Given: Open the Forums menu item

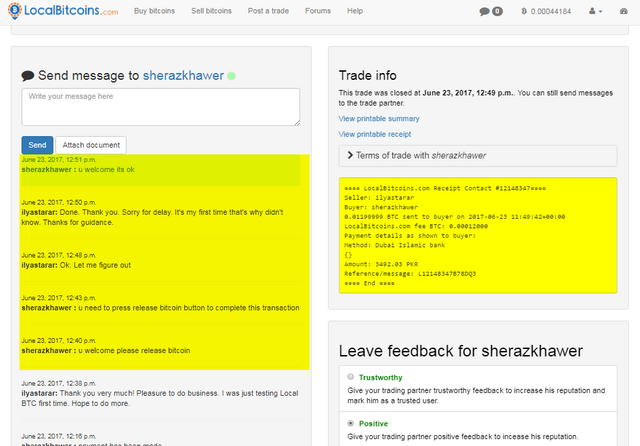Looking at the screenshot, I should [318, 11].
